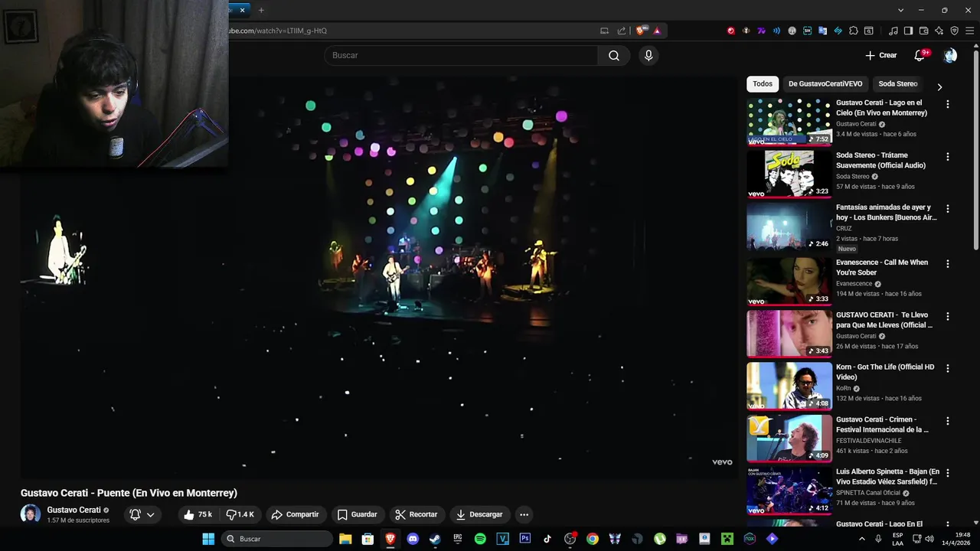This screenshot has height=551, width=980.
Task: Show more filter chips with arrow
Action: tap(939, 86)
